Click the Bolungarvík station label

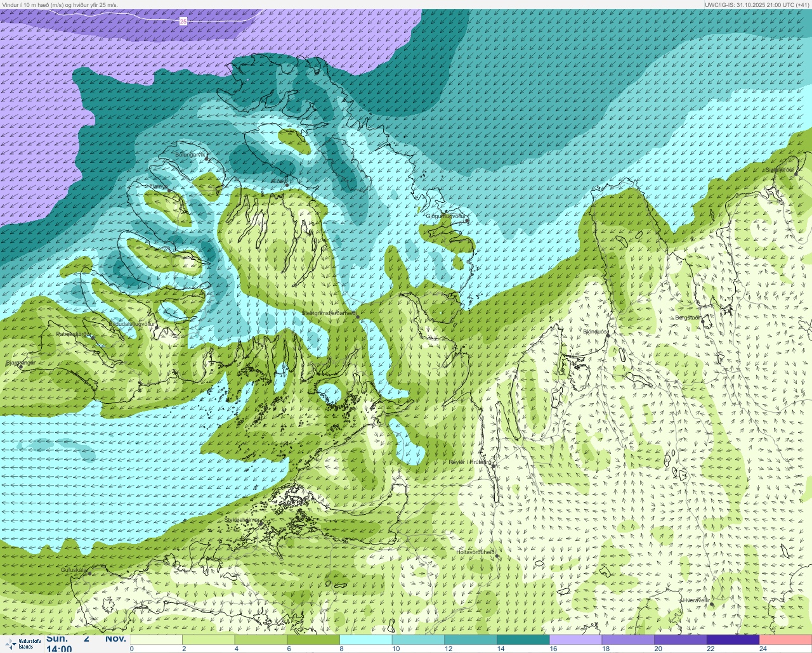(x=190, y=155)
